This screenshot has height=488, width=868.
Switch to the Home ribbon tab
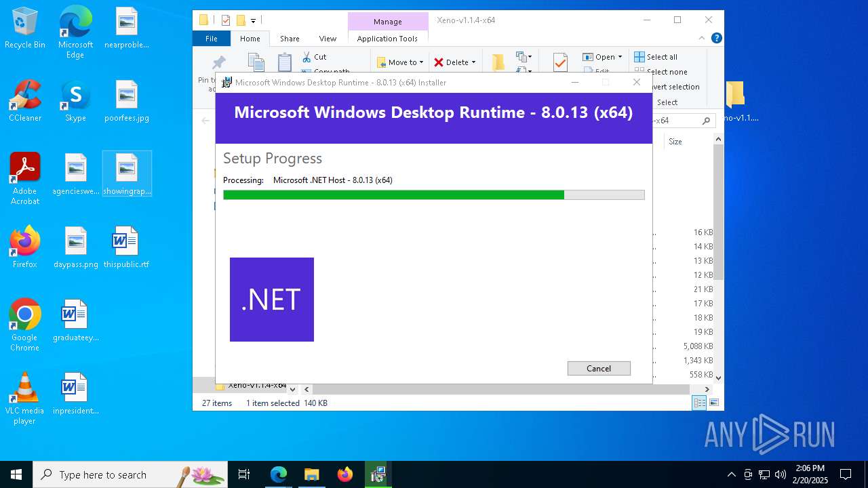250,39
